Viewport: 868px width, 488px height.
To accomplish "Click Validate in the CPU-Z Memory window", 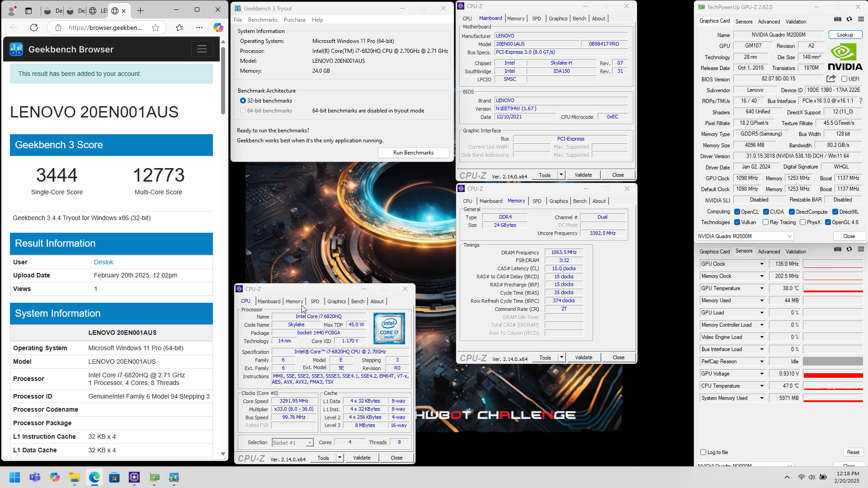I will 584,357.
